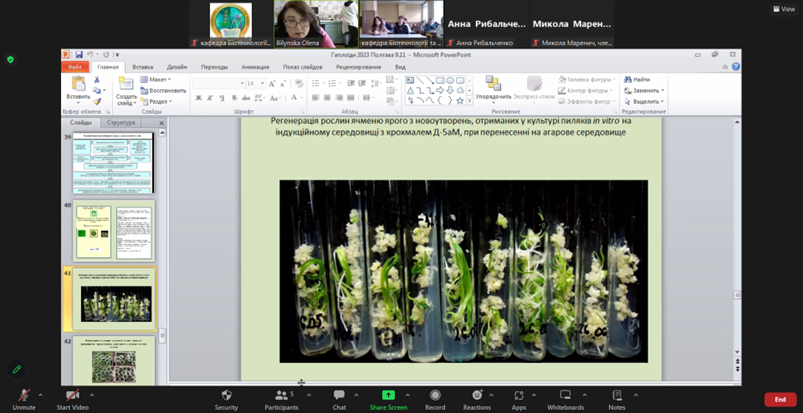Click the Восстановить reset button
Viewport: 803px width, 413px height.
163,91
